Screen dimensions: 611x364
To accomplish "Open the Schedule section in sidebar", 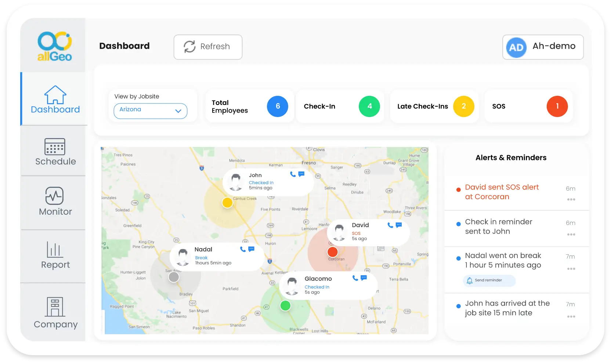I will point(55,152).
